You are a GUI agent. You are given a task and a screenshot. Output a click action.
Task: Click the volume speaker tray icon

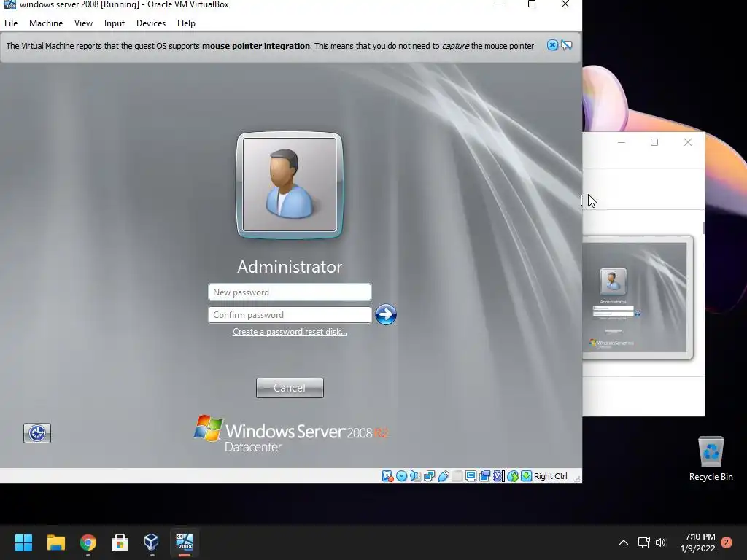(x=661, y=542)
